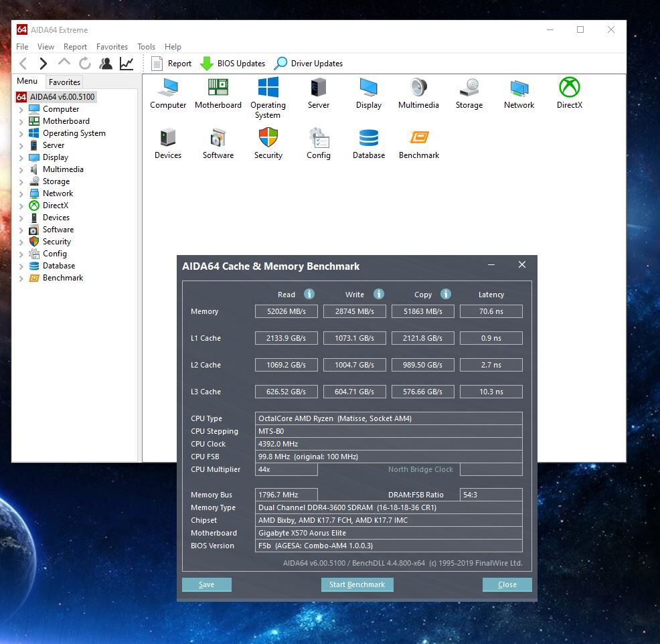Click the Report toolbar button
Image resolution: width=660 pixels, height=644 pixels.
(x=171, y=64)
